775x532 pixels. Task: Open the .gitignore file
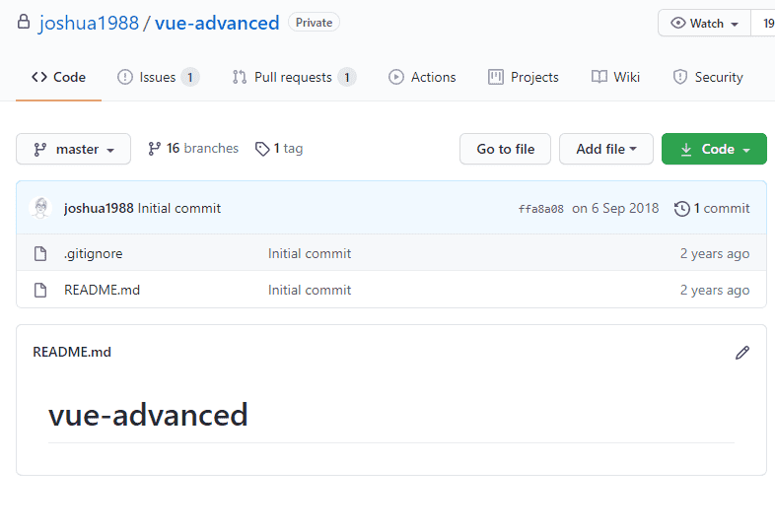pyautogui.click(x=93, y=253)
